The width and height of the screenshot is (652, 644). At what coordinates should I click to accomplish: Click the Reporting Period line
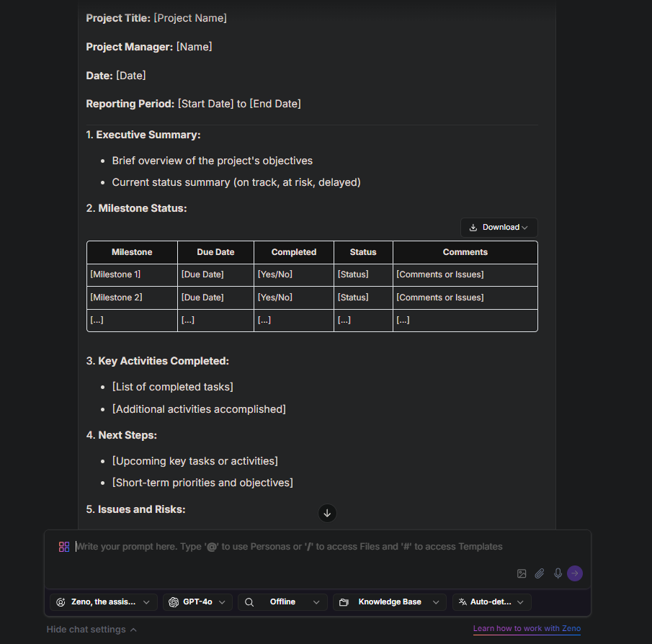pos(193,104)
